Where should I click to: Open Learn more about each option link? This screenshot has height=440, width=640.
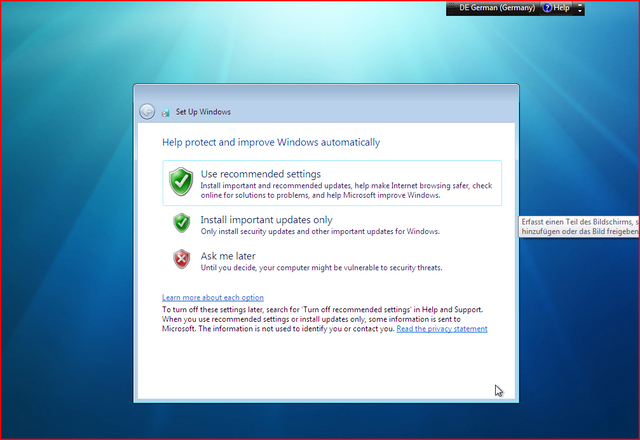[213, 298]
